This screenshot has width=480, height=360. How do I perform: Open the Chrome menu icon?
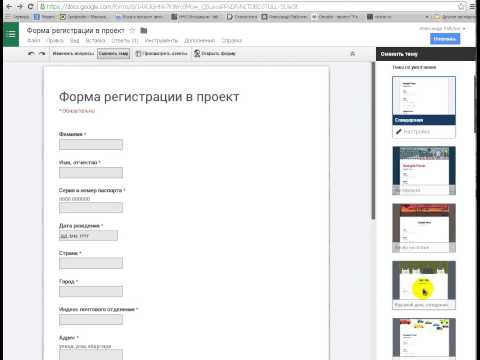(473, 6)
